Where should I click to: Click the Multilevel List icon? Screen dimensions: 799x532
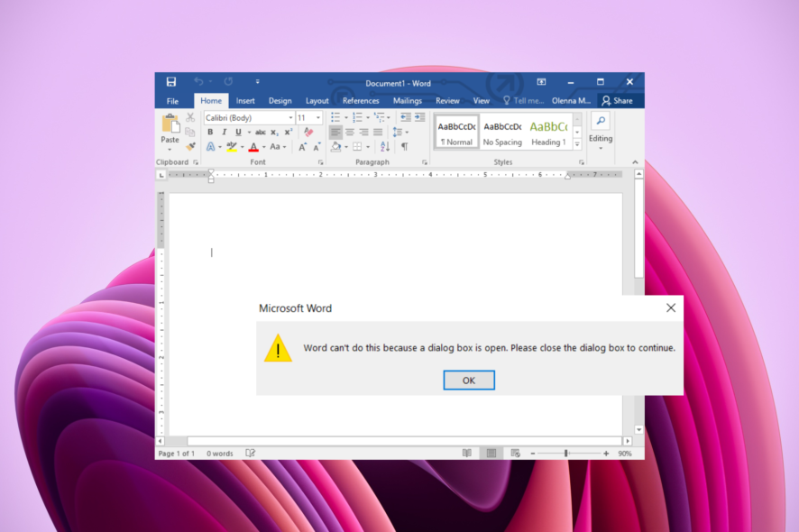point(379,118)
